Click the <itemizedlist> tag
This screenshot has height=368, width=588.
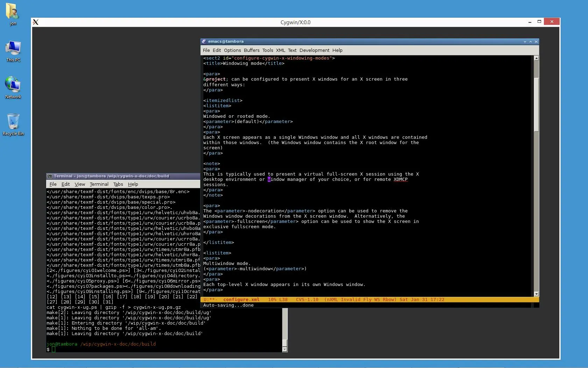point(223,101)
